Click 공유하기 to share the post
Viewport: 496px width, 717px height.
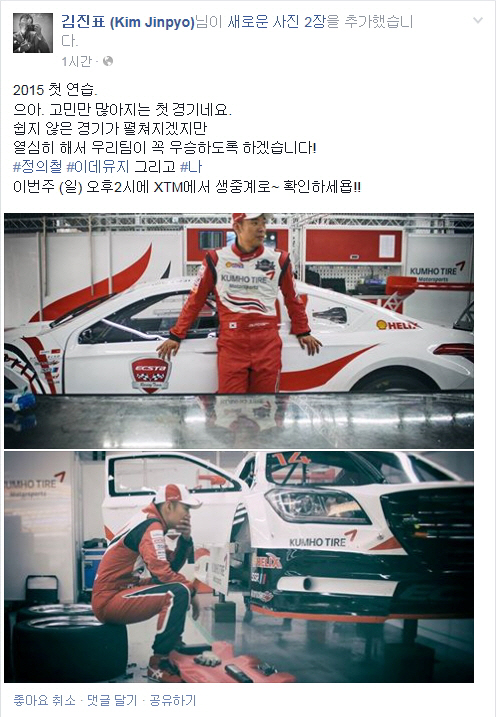[172, 700]
